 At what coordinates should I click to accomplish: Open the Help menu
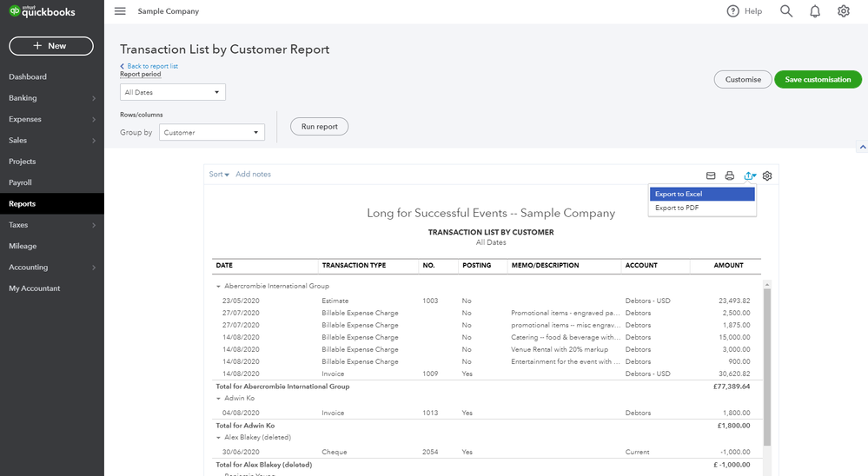tap(744, 11)
